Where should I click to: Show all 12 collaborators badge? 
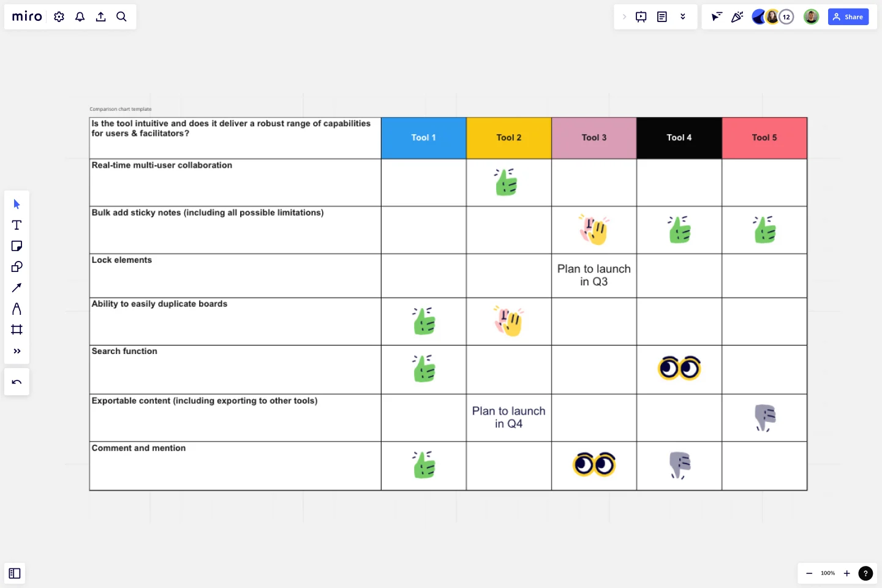coord(786,17)
